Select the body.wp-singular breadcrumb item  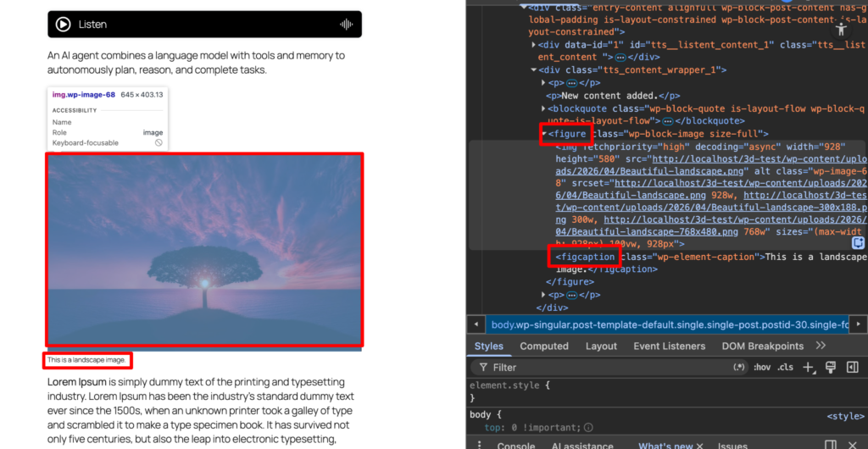670,324
